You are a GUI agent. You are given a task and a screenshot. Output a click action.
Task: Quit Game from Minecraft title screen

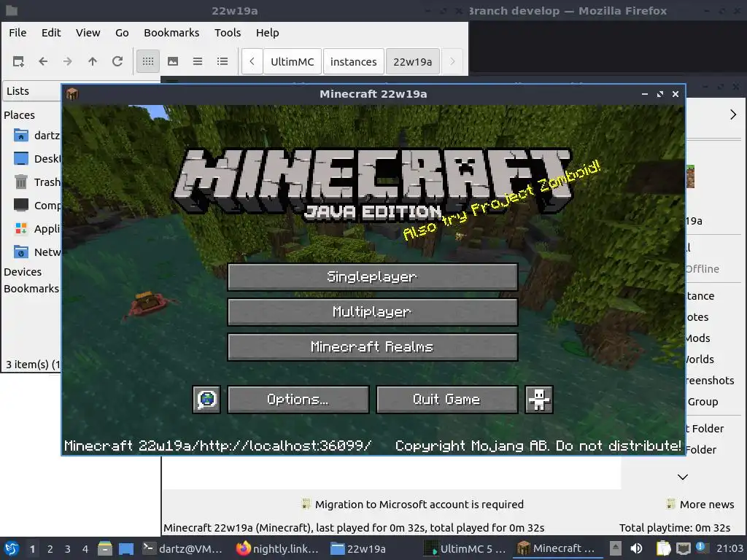click(447, 399)
